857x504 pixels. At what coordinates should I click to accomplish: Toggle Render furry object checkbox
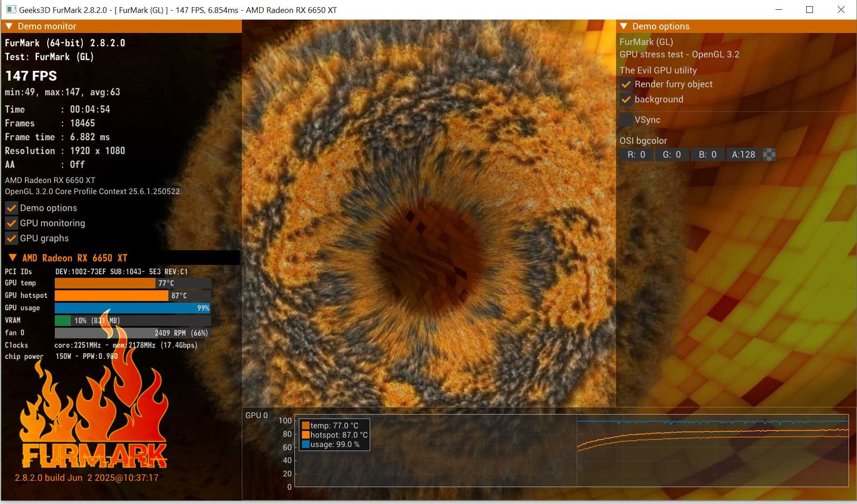click(626, 84)
